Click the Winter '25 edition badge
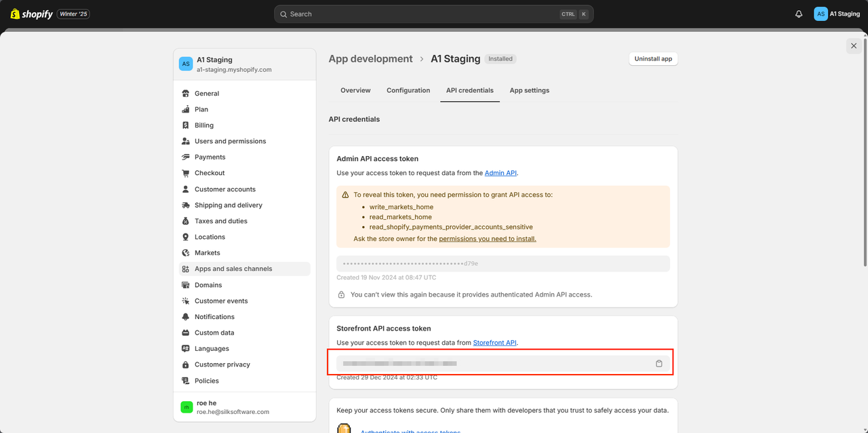 (x=73, y=14)
